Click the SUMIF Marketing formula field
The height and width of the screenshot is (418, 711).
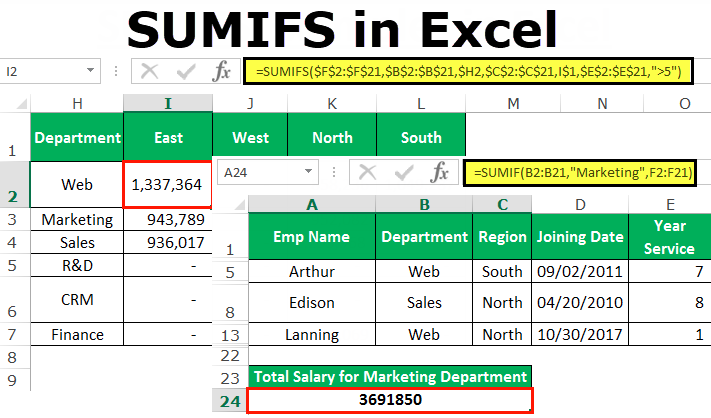[x=580, y=173]
